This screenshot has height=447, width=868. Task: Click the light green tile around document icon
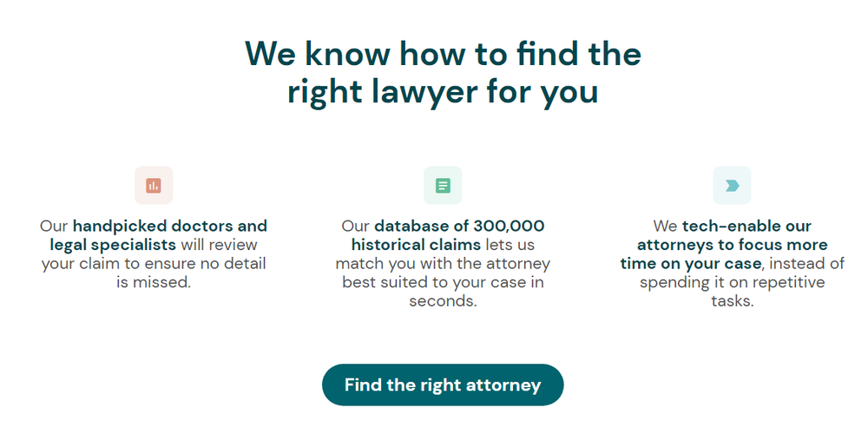tap(443, 186)
